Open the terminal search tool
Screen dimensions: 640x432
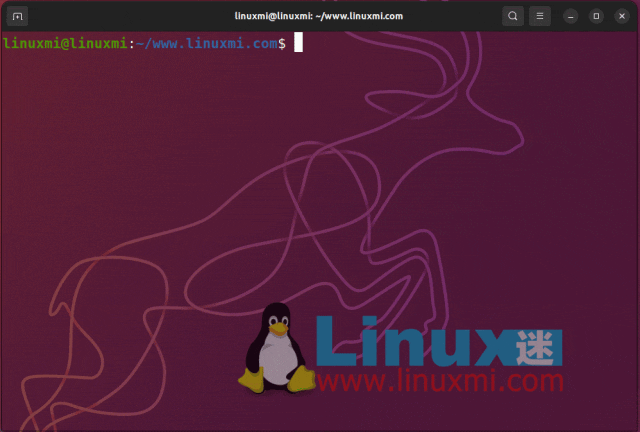pyautogui.click(x=513, y=16)
